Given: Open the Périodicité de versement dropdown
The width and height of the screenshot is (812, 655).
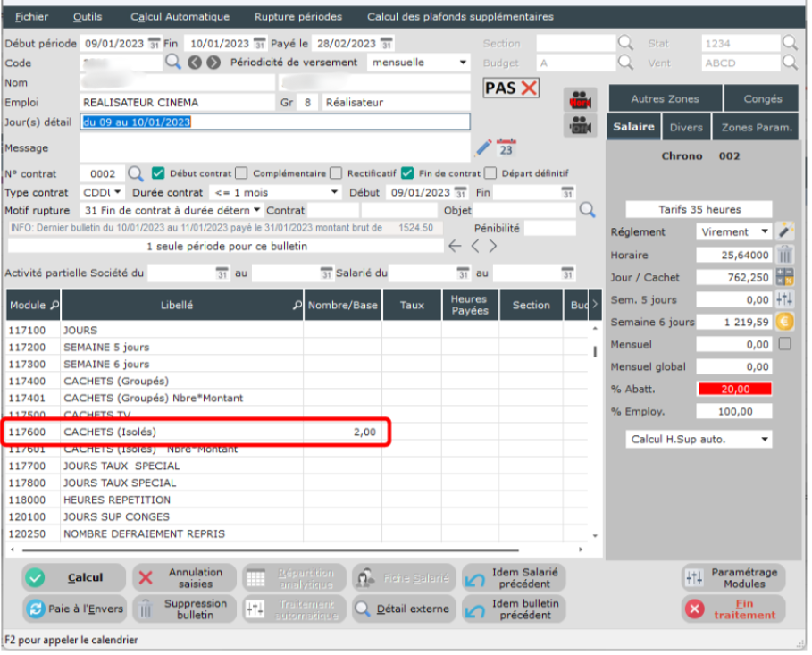Looking at the screenshot, I should [420, 63].
